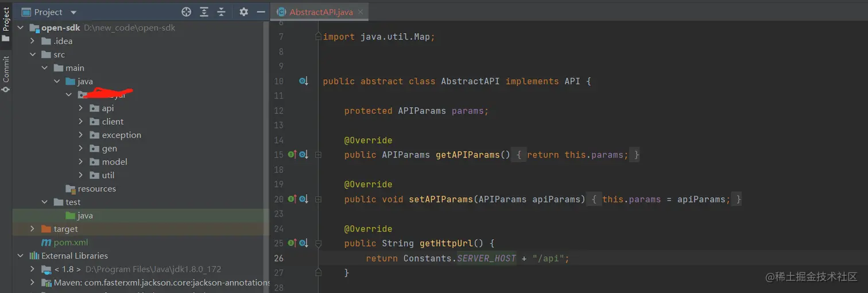Unfold setAPIParams method at line 20
This screenshot has width=868, height=293.
pos(318,199)
